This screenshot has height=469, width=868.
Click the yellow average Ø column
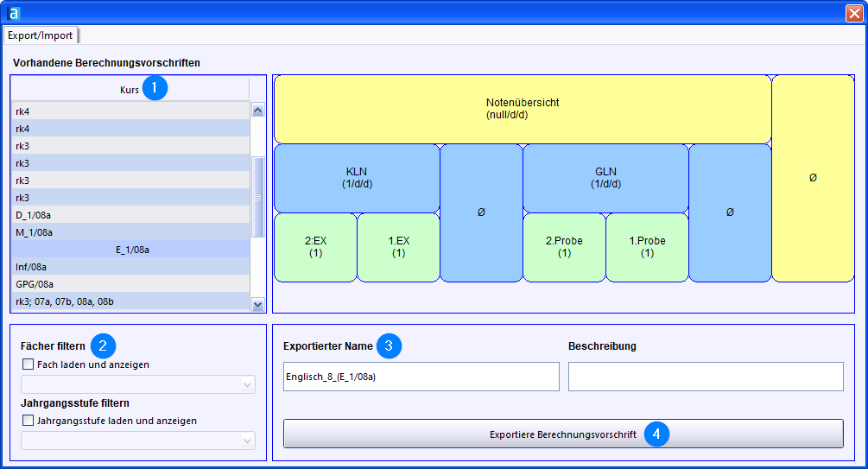coord(813,178)
